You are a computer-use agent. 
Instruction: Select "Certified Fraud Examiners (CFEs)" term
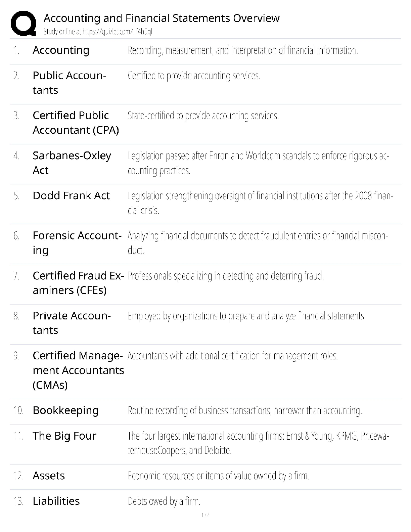tap(78, 283)
